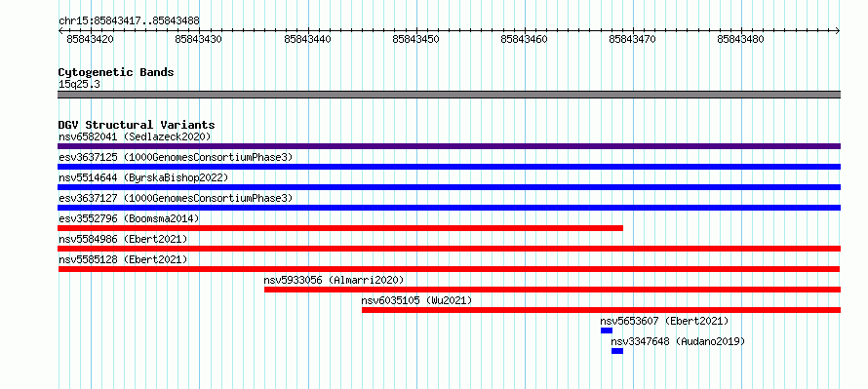Open the esv3637125 (1000GenomesConsortiumPhase3) label
This screenshot has height=389, width=868.
(176, 157)
